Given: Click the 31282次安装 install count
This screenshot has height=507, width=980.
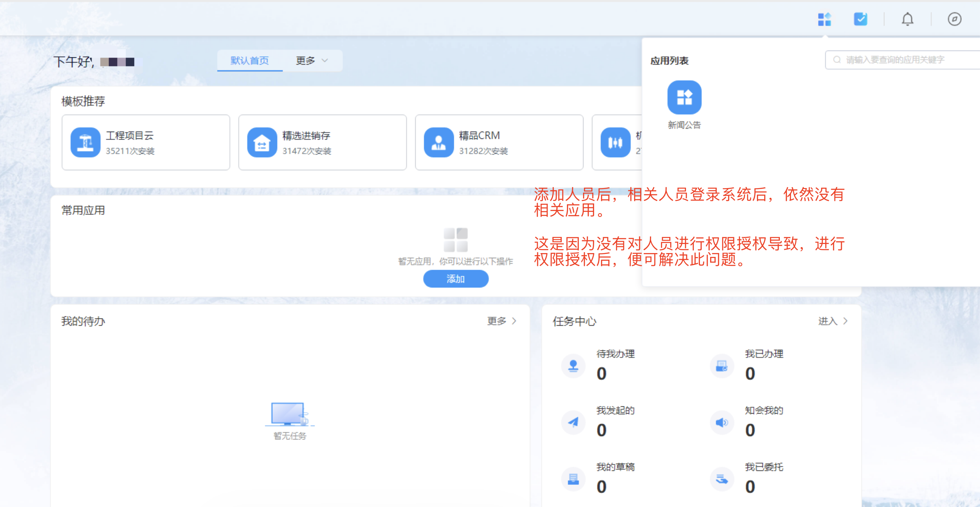Looking at the screenshot, I should (484, 151).
